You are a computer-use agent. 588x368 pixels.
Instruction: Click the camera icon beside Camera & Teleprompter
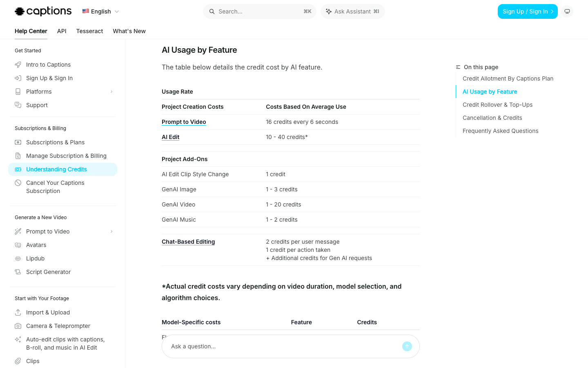18,326
